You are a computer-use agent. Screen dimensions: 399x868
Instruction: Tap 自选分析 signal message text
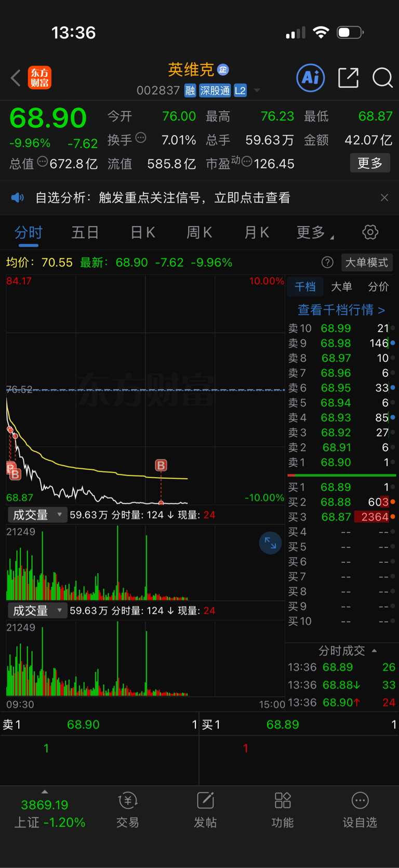point(163,198)
